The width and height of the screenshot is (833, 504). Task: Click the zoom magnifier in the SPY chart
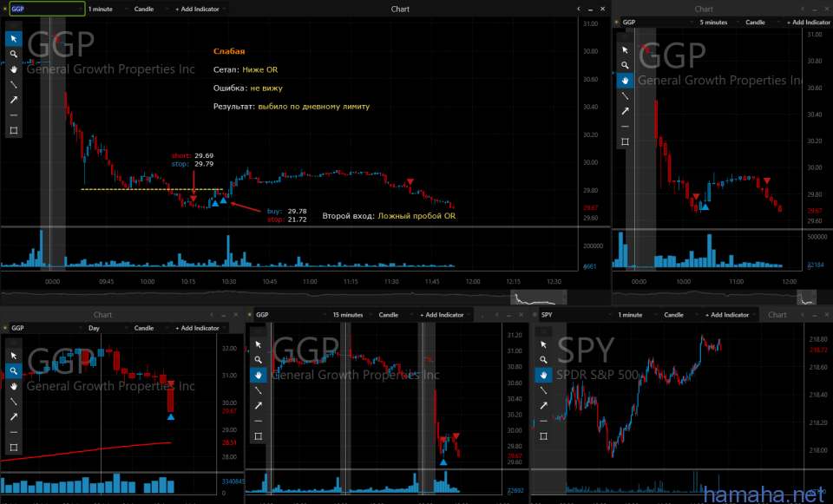tap(543, 360)
